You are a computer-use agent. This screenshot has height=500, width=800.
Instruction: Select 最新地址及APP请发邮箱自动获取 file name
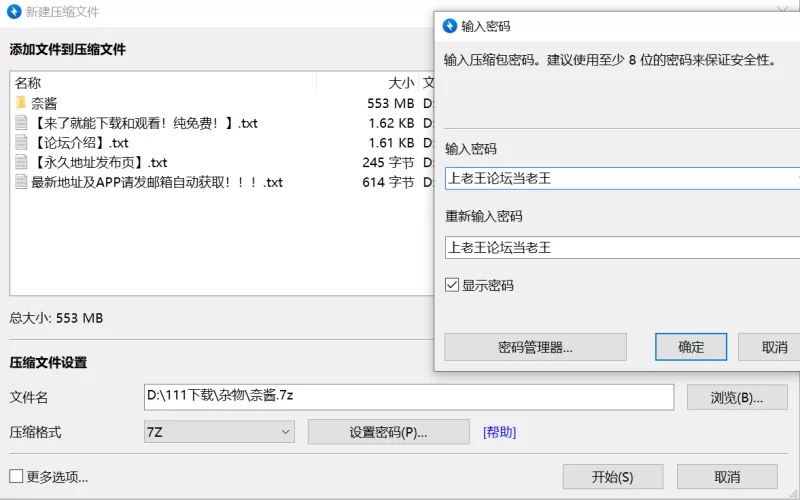pos(157,182)
